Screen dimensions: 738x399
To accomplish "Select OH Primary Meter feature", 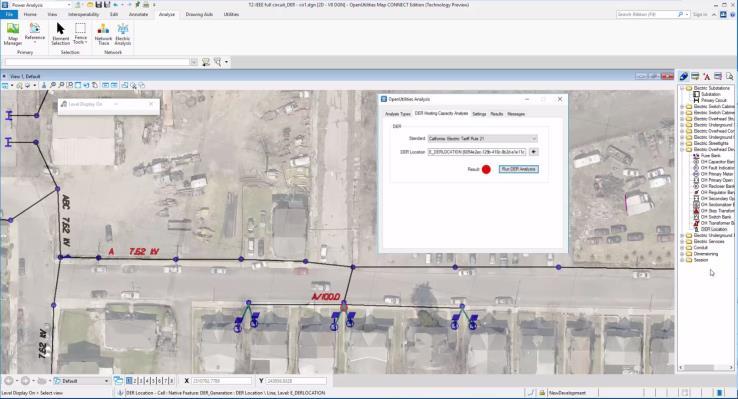I will coord(717,174).
